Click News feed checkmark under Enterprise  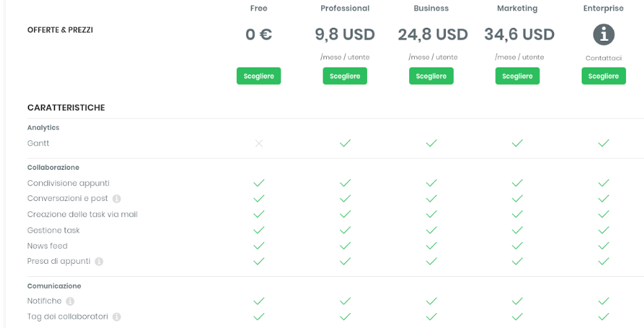coord(603,246)
